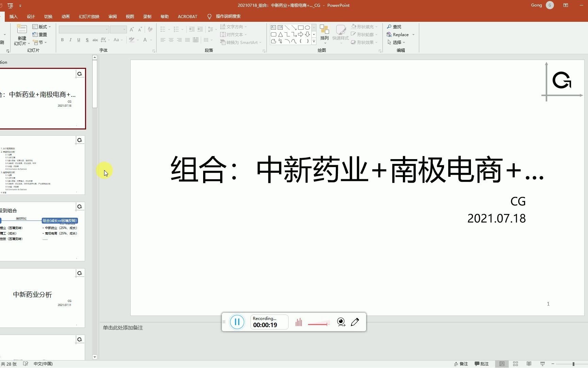This screenshot has width=588, height=368.
Task: Select the oval shape
Action: click(307, 28)
